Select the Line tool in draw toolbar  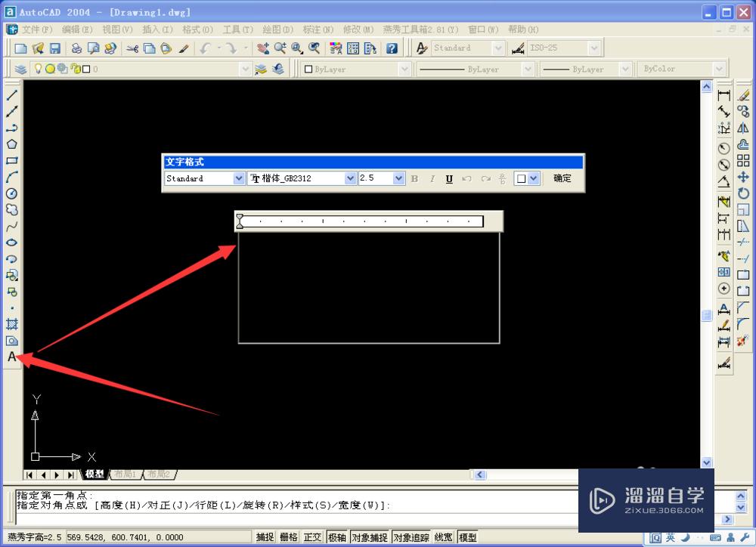click(x=11, y=94)
